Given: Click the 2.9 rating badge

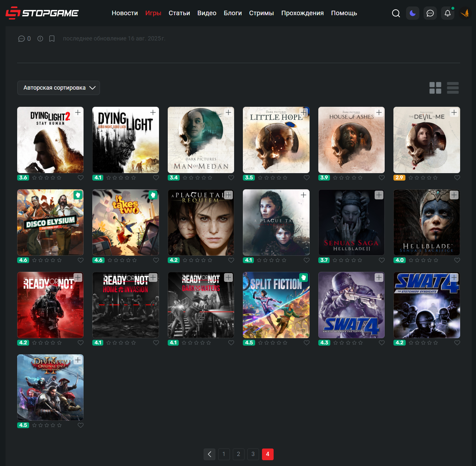Looking at the screenshot, I should 399,178.
